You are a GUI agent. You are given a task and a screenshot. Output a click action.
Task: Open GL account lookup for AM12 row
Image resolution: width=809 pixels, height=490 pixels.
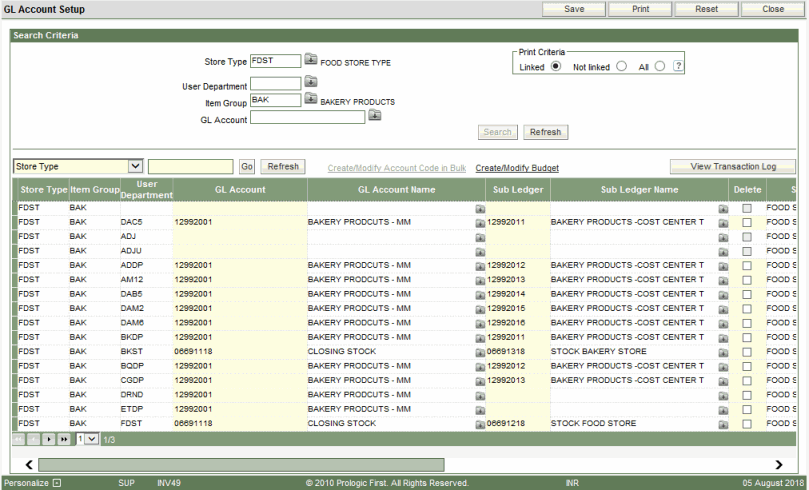[480, 281]
